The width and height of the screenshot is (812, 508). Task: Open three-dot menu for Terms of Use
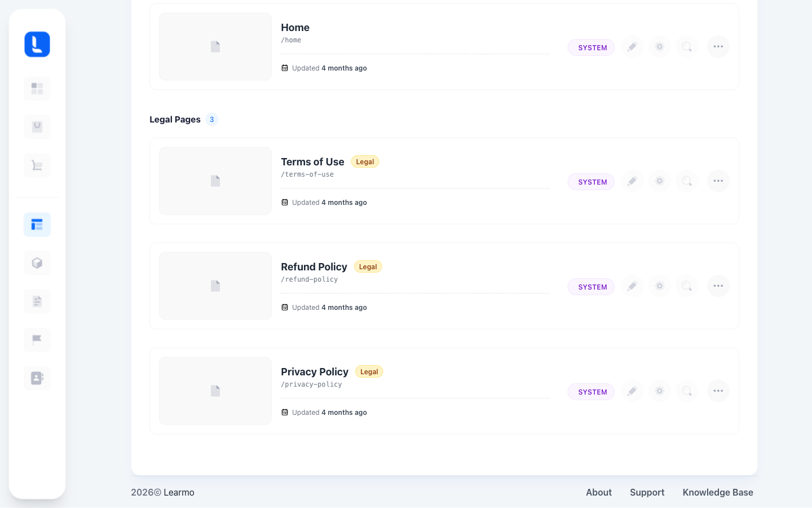coord(718,181)
